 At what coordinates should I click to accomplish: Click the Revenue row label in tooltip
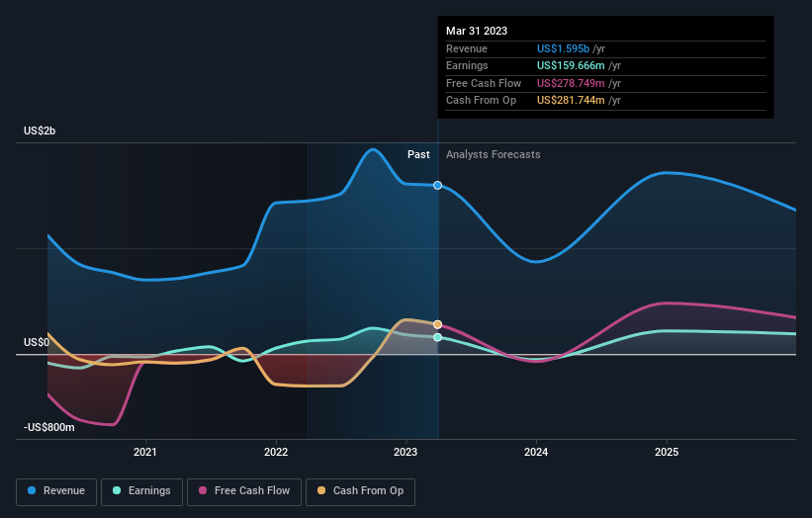pos(467,48)
